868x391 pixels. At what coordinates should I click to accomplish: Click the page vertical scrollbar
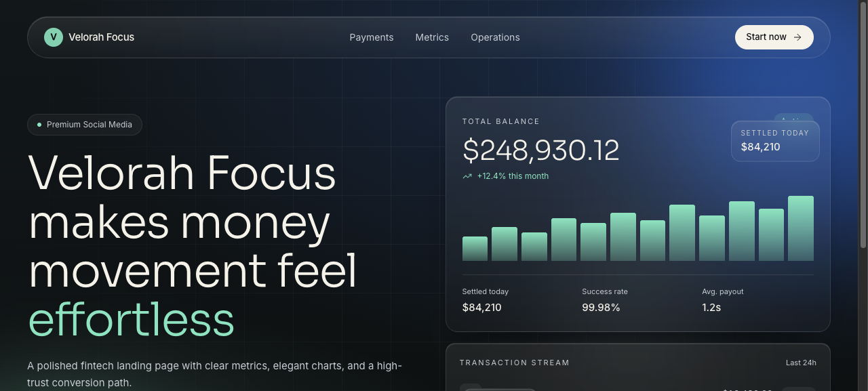(863, 195)
